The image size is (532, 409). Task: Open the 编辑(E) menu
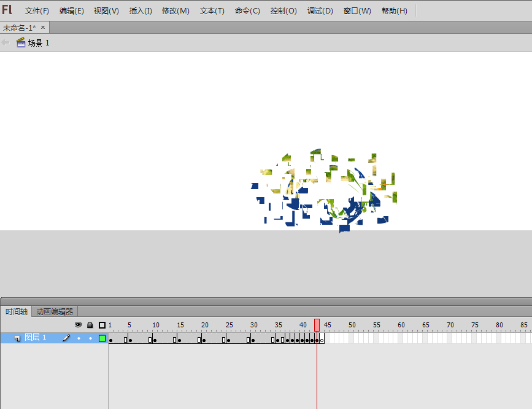(72, 11)
